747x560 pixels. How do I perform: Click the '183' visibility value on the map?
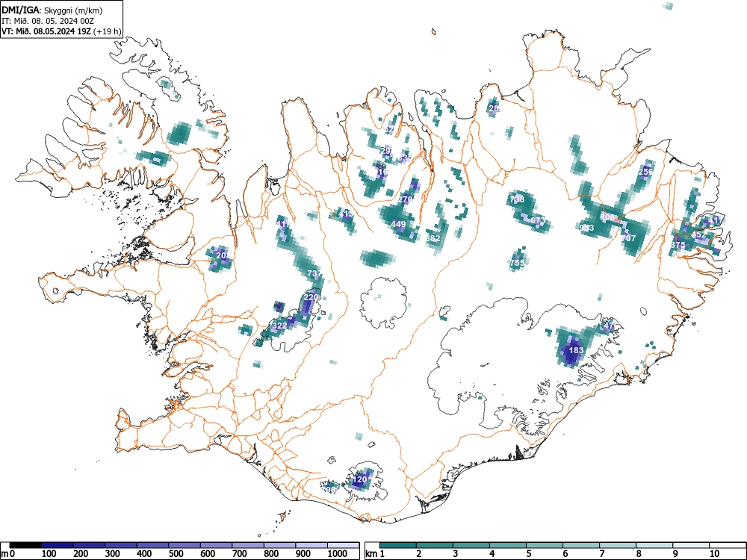(x=577, y=350)
